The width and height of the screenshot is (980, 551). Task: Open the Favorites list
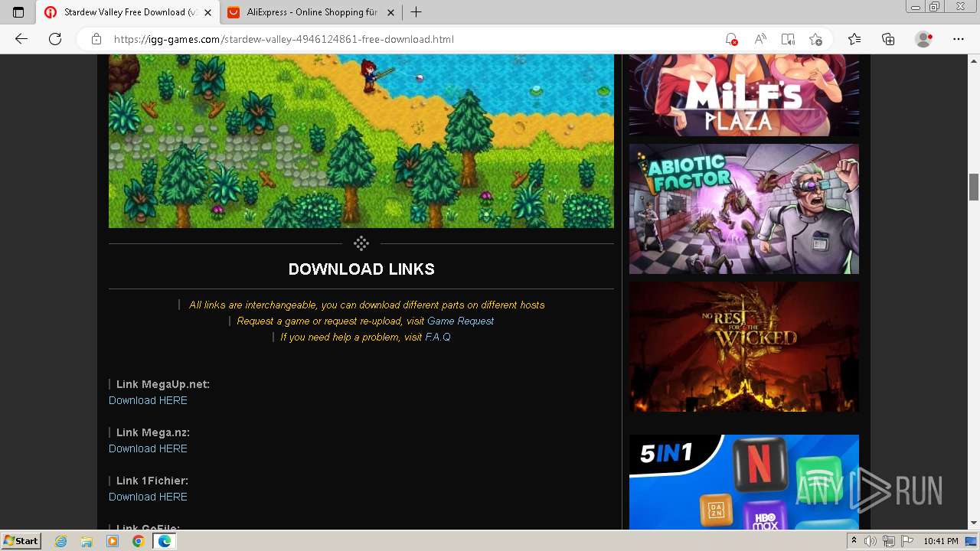tap(854, 39)
